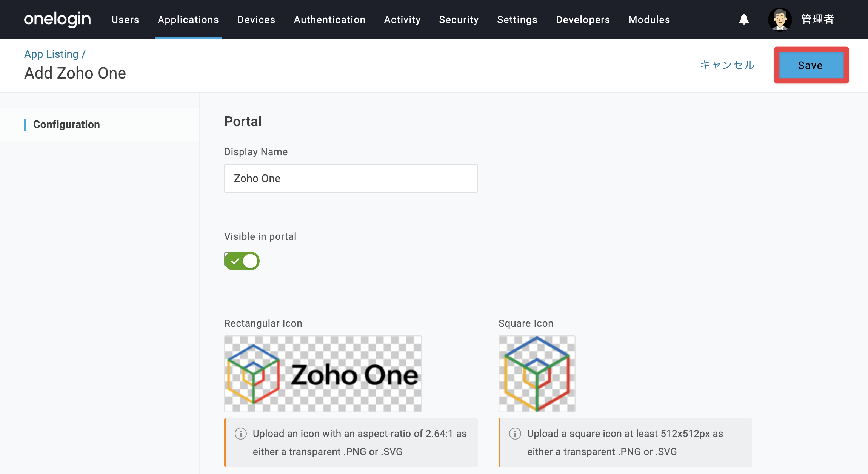Image resolution: width=868 pixels, height=474 pixels.
Task: Click the Add Zoho One page title
Action: click(x=75, y=73)
